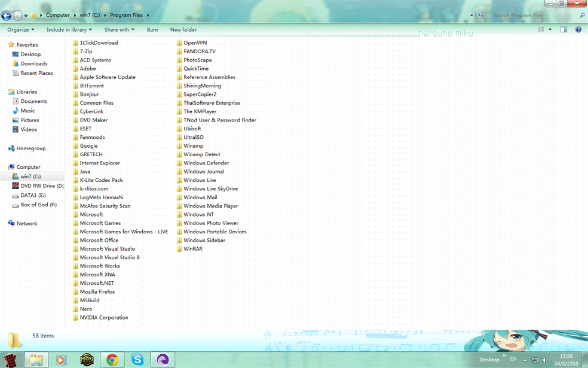Click the blue help question mark icon
Screen dimensions: 588x368
pos(578,29)
